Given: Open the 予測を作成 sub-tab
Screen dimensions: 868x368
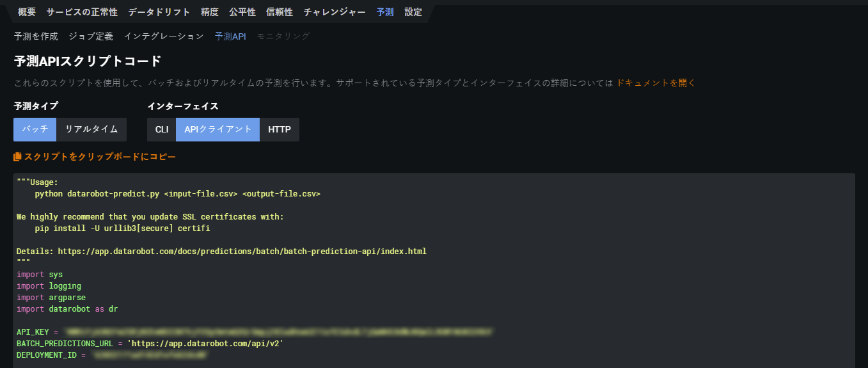Looking at the screenshot, I should point(36,36).
